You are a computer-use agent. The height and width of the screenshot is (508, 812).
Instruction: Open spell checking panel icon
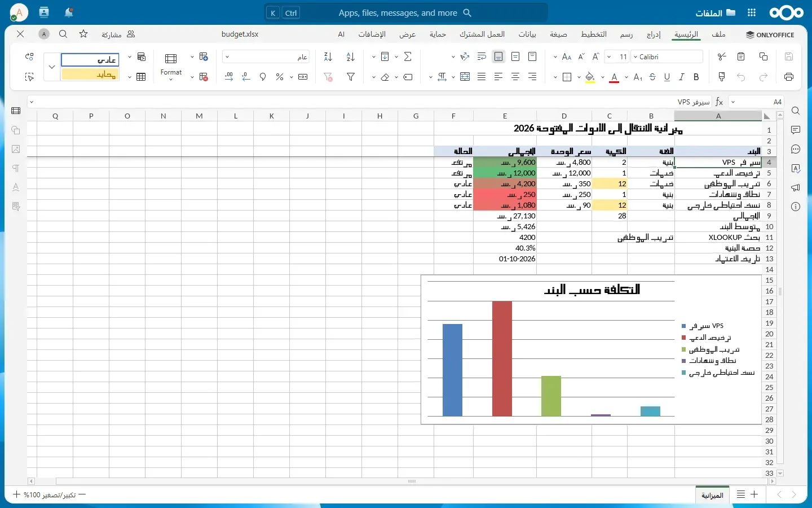click(796, 168)
